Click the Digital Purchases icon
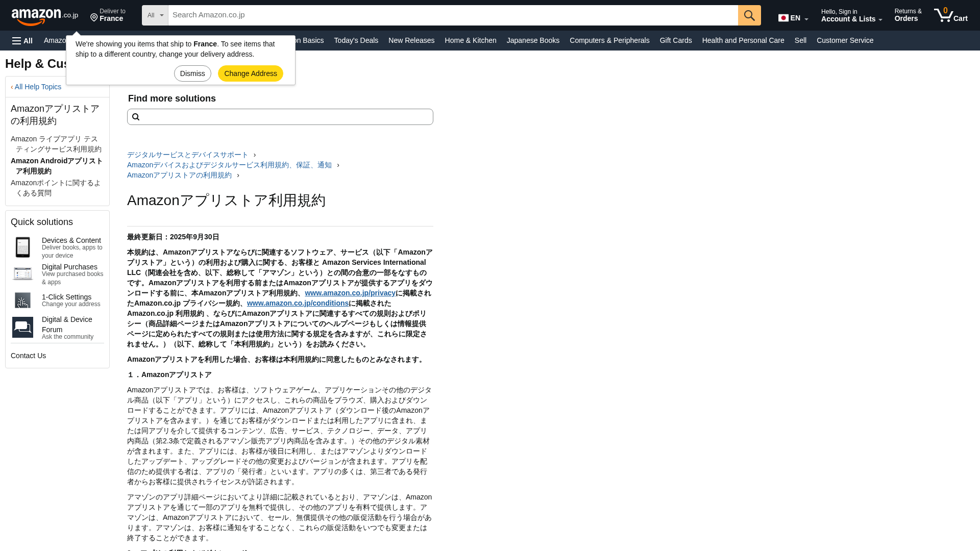 point(22,274)
